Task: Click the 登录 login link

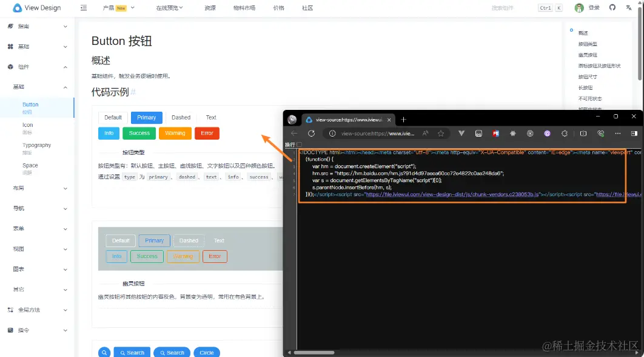Action: pyautogui.click(x=594, y=8)
